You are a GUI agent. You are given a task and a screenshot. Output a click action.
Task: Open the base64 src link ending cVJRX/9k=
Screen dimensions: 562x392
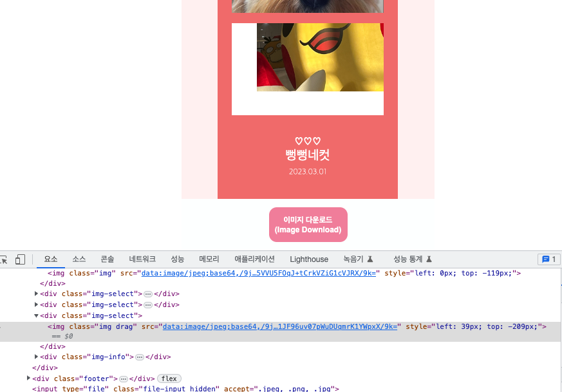[258, 274]
